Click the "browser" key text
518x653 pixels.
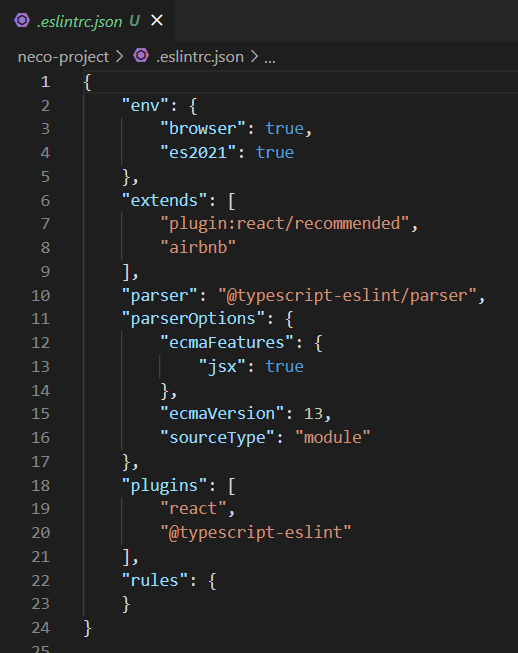click(203, 128)
